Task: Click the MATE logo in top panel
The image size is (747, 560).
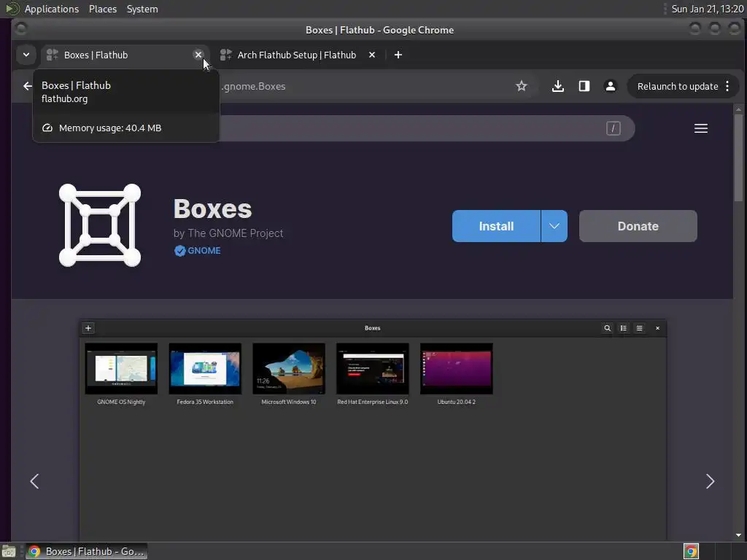Action: click(x=12, y=9)
